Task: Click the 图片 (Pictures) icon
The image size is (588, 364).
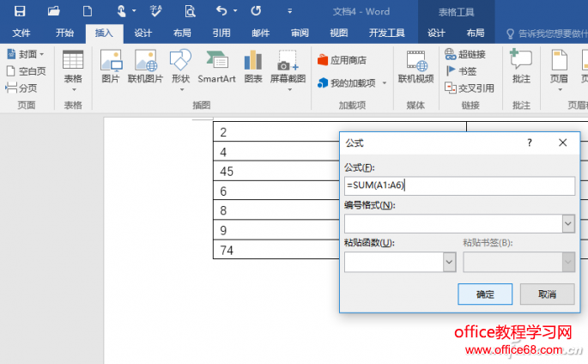Action: click(111, 67)
